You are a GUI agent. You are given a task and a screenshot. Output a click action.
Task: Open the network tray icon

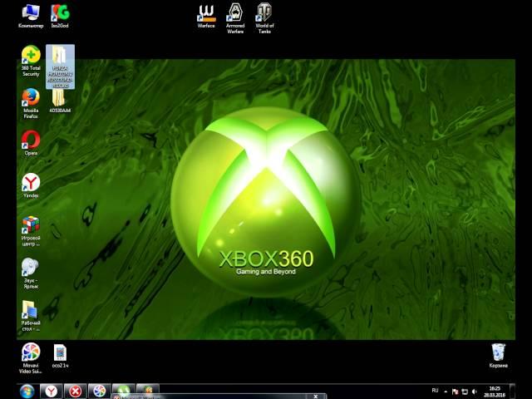tap(465, 392)
